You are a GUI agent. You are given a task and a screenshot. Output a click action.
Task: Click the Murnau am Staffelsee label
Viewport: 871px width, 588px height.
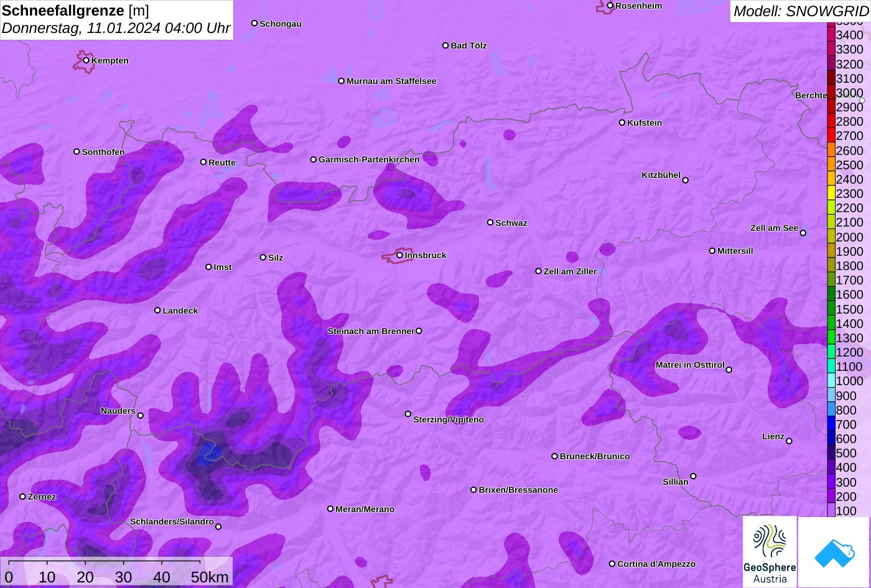pyautogui.click(x=391, y=82)
